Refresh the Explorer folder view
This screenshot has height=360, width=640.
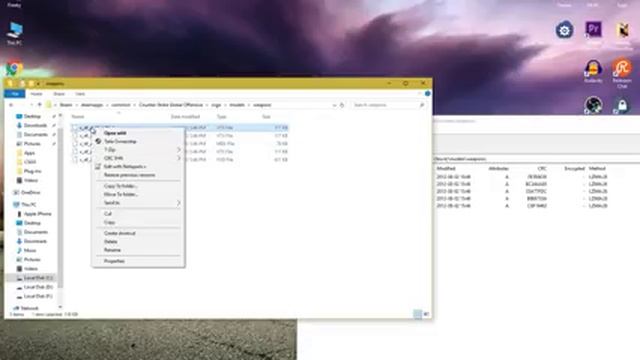click(x=342, y=105)
